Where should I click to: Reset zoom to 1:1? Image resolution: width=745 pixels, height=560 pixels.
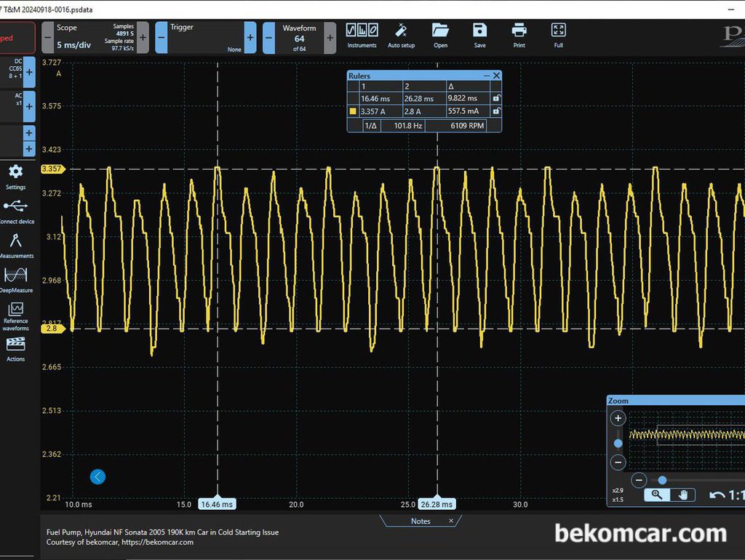[727, 495]
